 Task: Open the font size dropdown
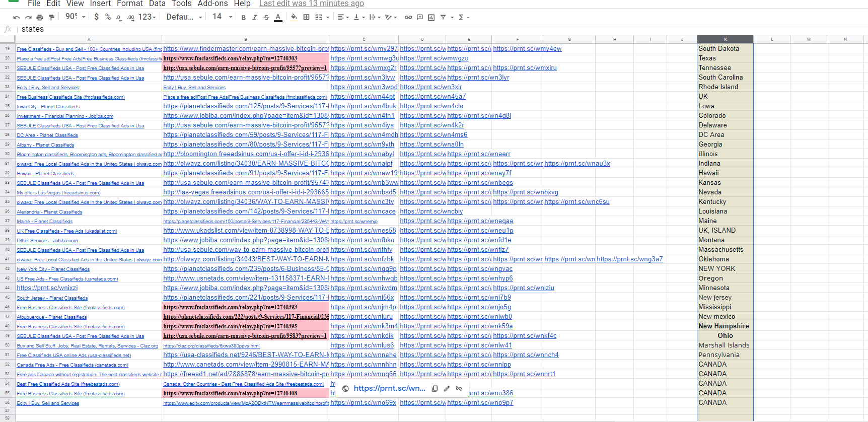222,17
